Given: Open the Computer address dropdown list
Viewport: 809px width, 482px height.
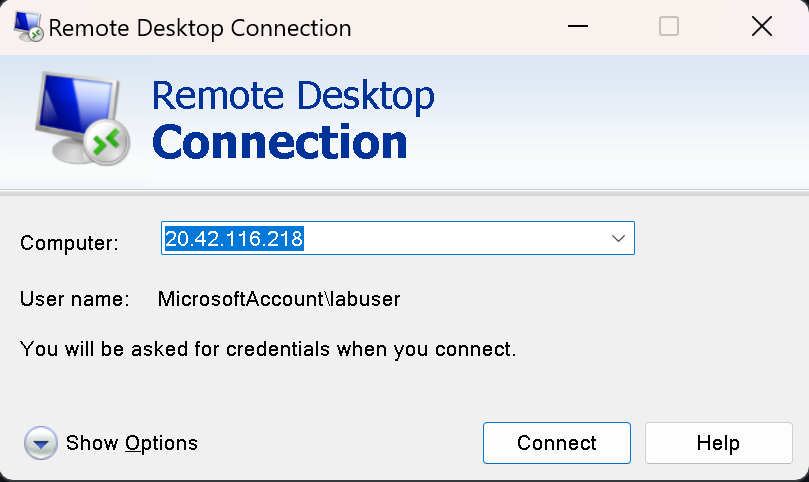Looking at the screenshot, I should (618, 239).
